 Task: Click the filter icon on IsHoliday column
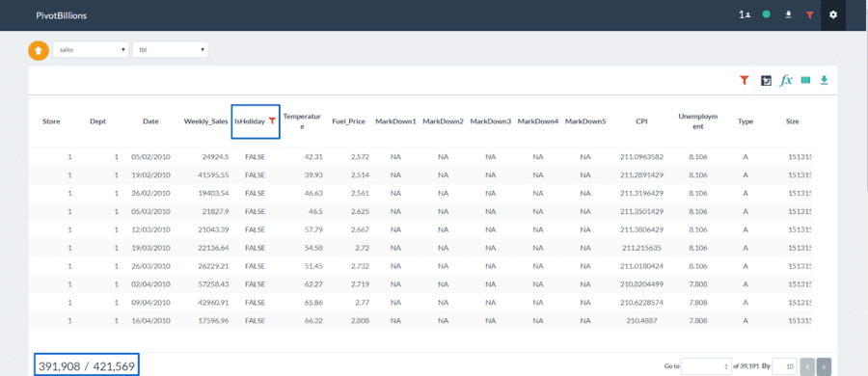tap(272, 121)
